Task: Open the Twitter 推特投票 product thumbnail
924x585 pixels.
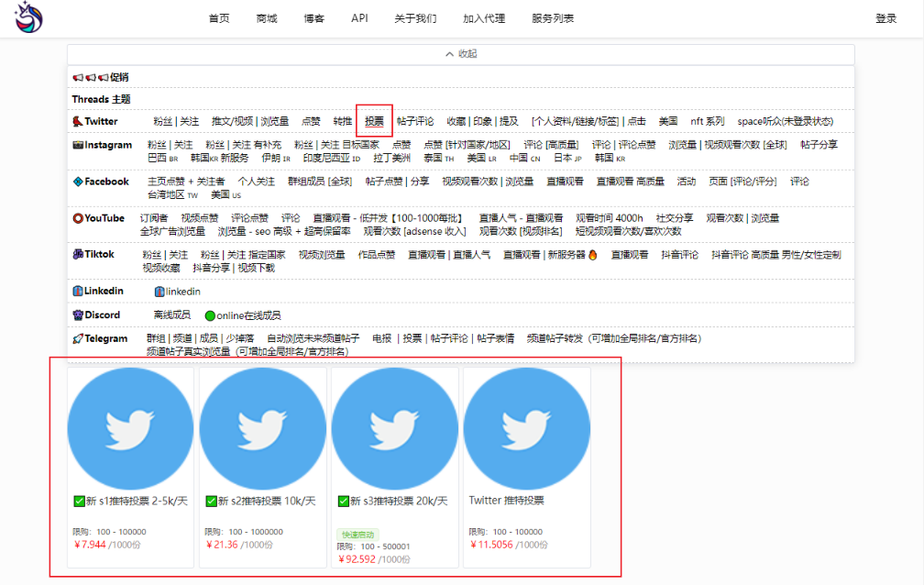Action: click(527, 429)
